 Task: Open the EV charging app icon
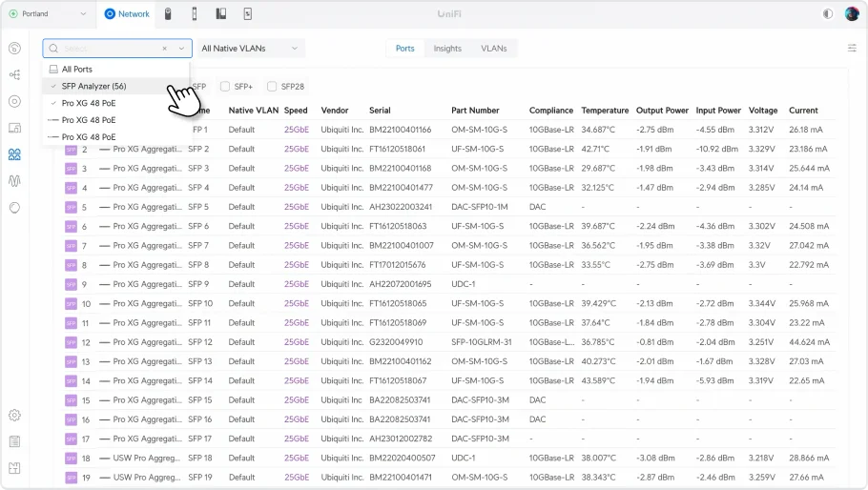point(247,14)
